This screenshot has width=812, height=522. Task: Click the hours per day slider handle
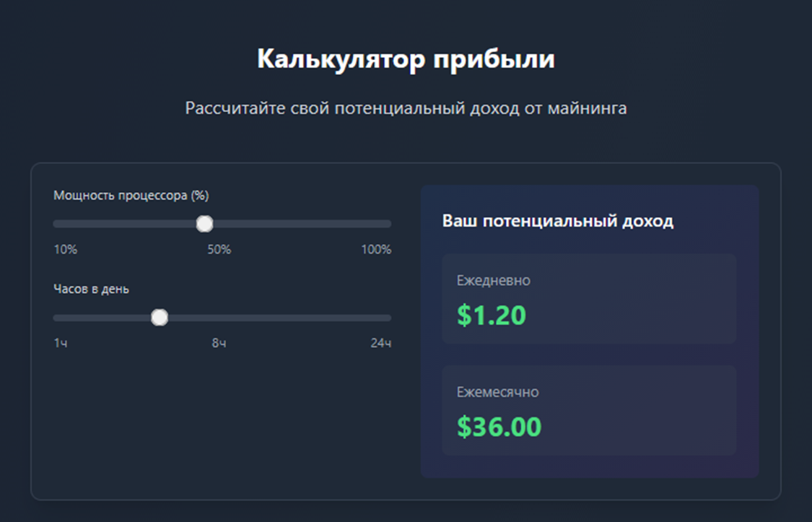point(160,318)
